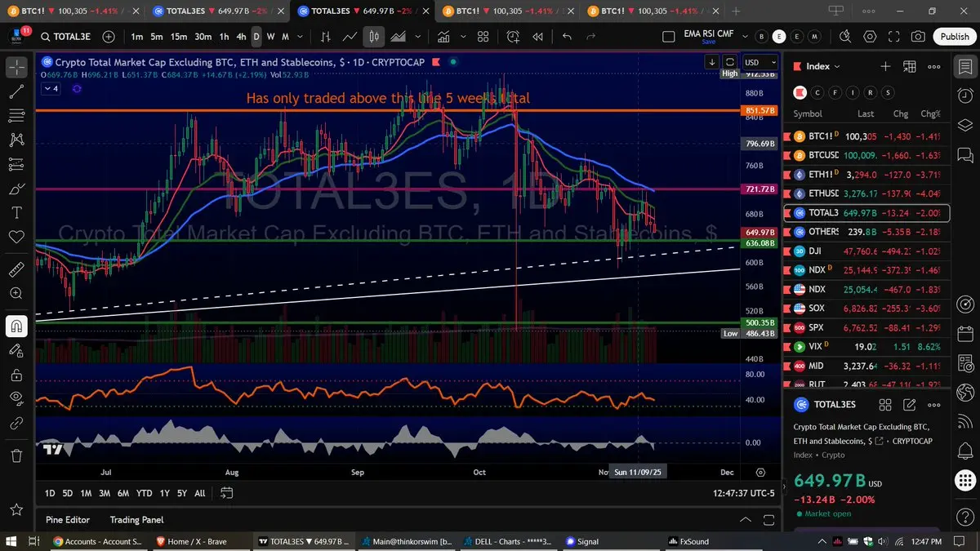Expand the layout management dropdown
980x551 pixels.
(744, 37)
